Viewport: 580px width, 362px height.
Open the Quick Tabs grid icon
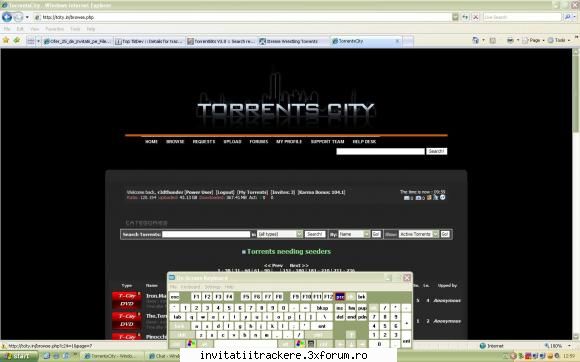(x=31, y=41)
